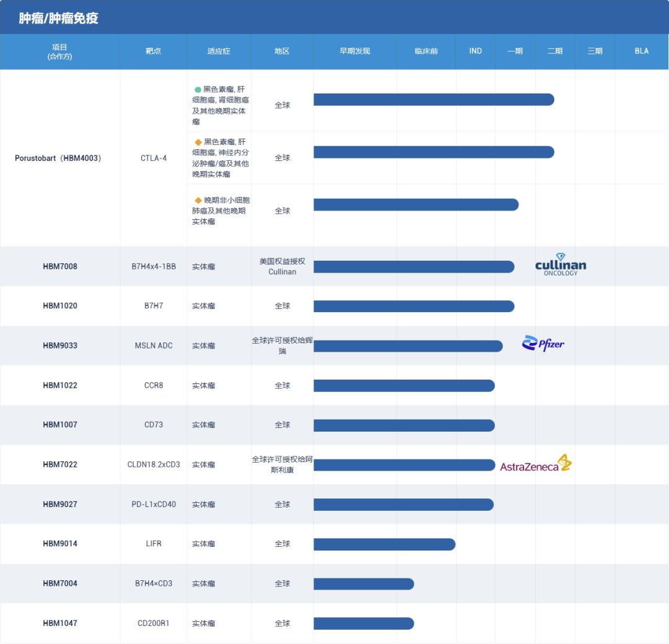Select the HBM1047 project name
The height and width of the screenshot is (644, 669).
coord(60,623)
